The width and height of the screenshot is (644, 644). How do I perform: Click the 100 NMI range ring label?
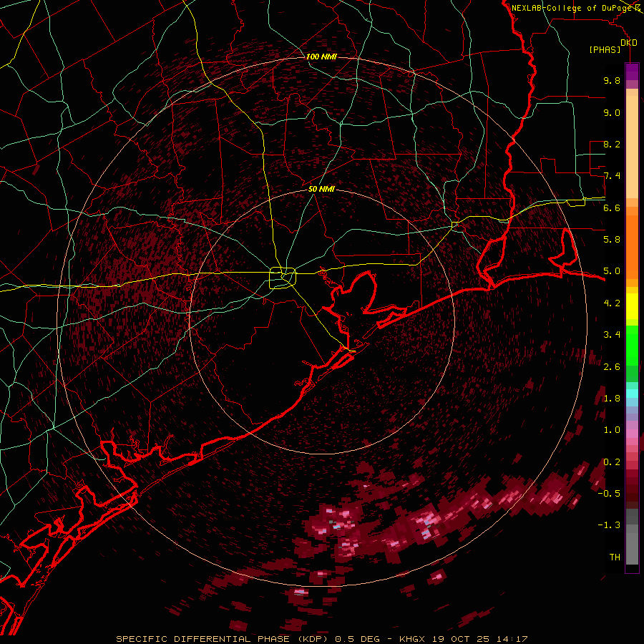[321, 57]
